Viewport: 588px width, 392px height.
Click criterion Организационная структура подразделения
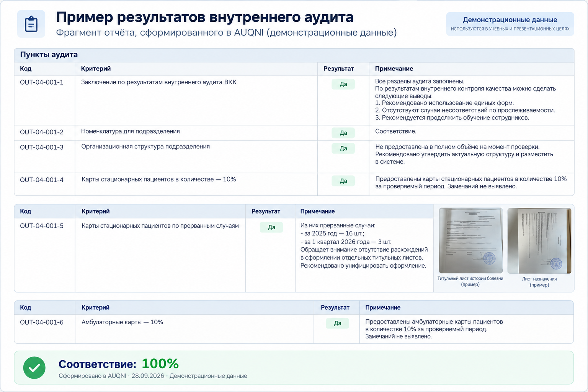coord(145,147)
